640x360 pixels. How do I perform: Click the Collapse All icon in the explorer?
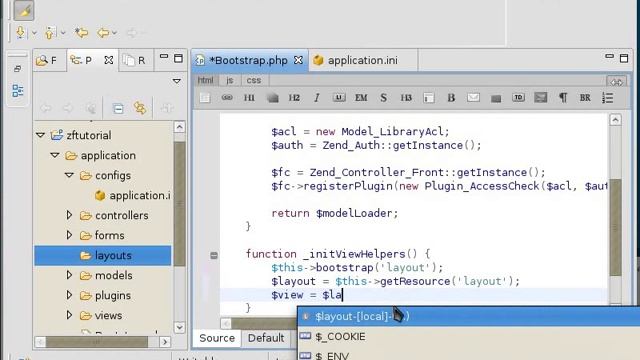(118, 109)
